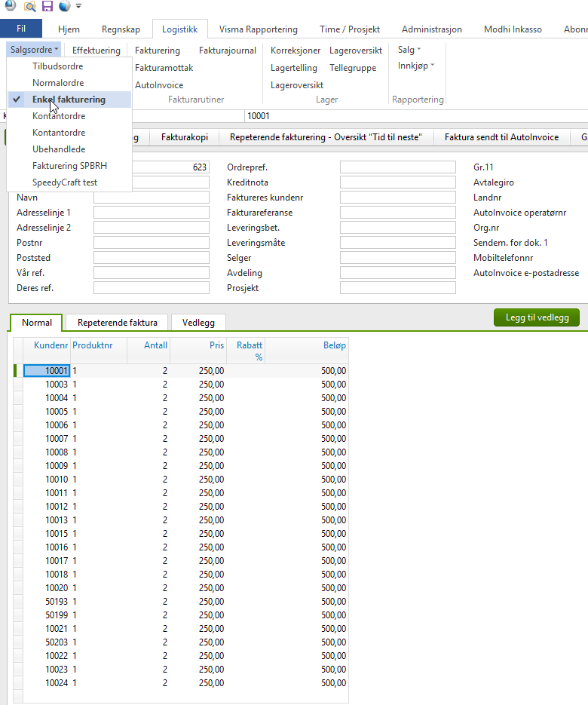Collapse the Salgsordre dropdown menu
Screen dimensions: 588x705
[x=34, y=50]
